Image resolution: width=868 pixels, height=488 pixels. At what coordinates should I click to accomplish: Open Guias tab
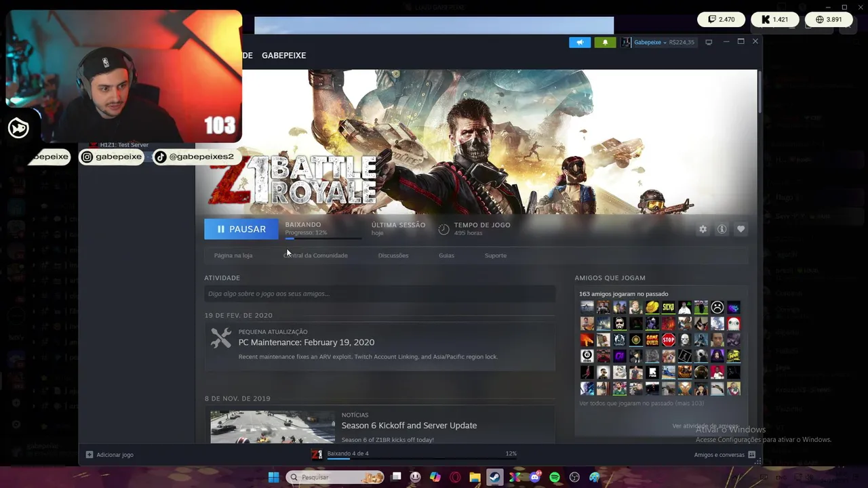(x=446, y=256)
